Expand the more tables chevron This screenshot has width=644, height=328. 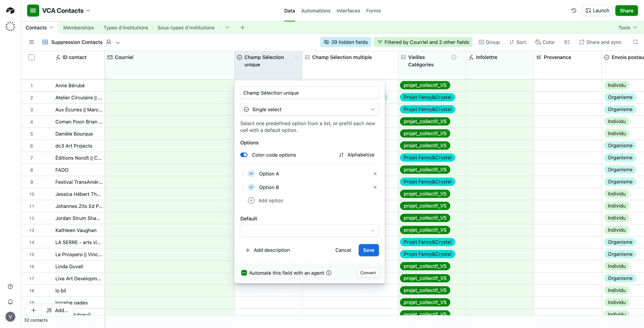pyautogui.click(x=227, y=28)
